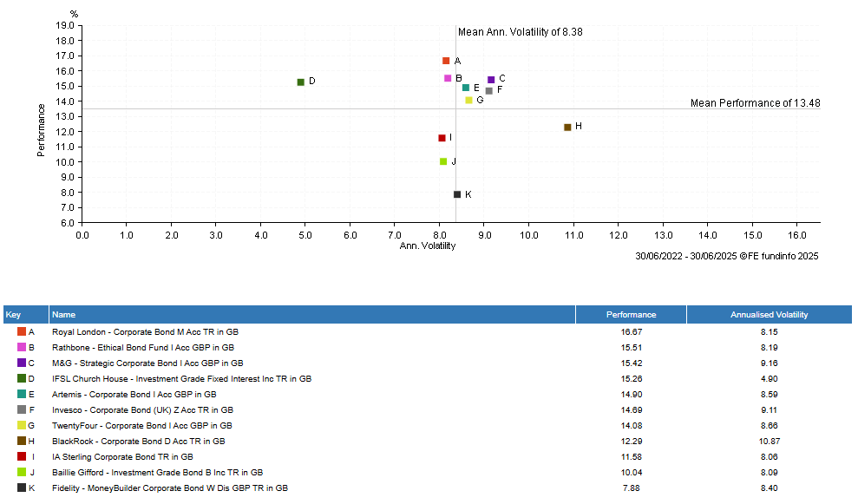The image size is (858, 504).
Task: Click the black data point K marker
Action: [457, 194]
